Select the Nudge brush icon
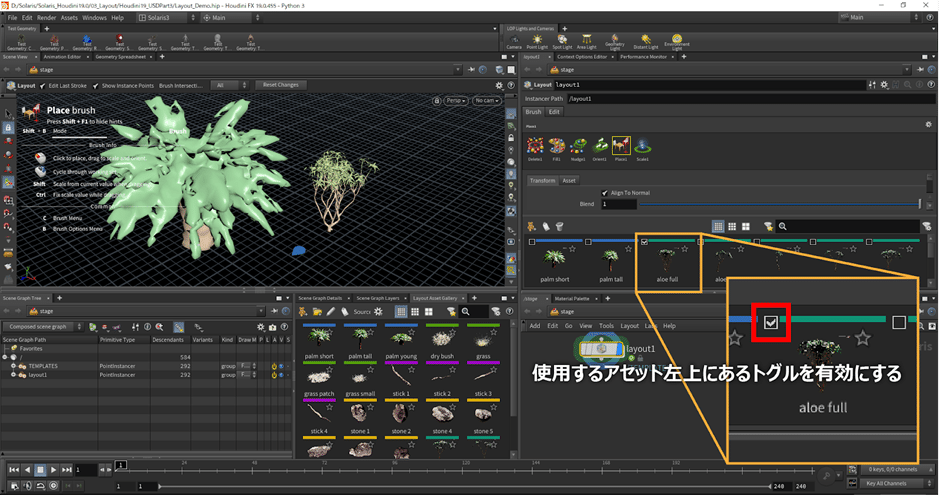Screen dimensions: 941x495 click(x=577, y=148)
